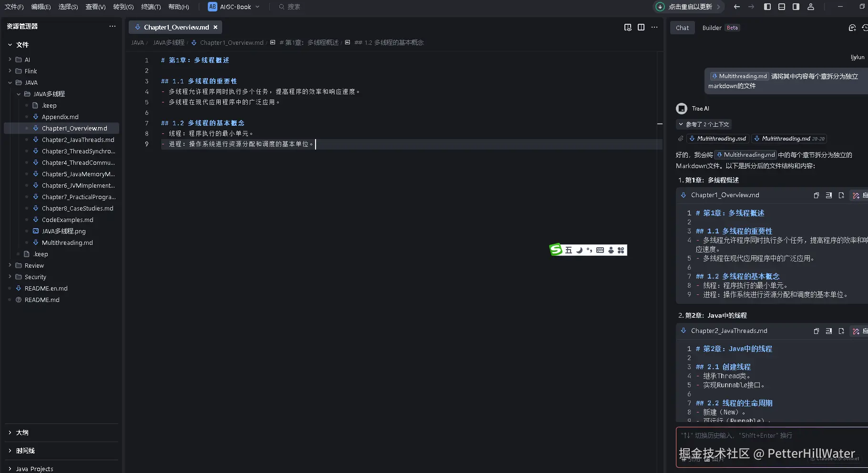Expand the AI folder
Viewport: 868px width, 473px height.
(10, 60)
